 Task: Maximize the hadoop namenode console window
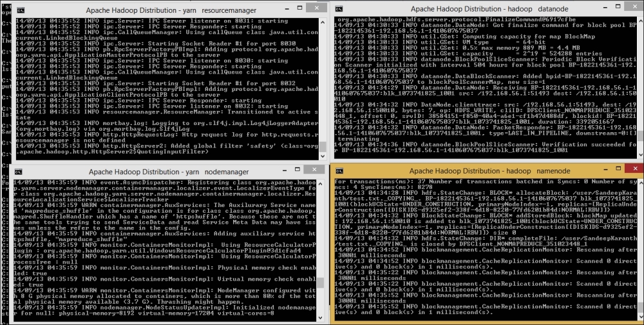[x=618, y=169]
